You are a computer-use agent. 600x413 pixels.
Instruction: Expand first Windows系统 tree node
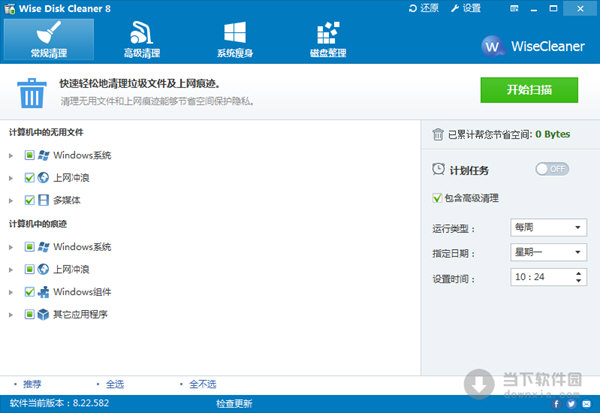coord(11,155)
